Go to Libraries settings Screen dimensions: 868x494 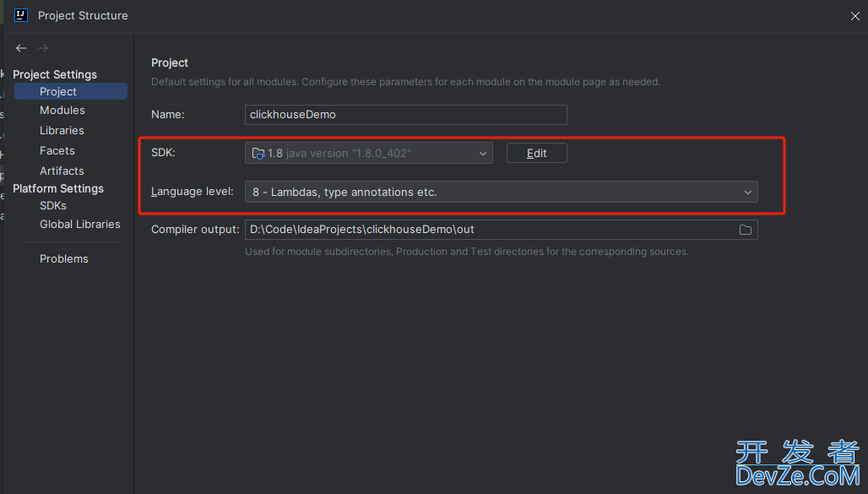(x=62, y=131)
